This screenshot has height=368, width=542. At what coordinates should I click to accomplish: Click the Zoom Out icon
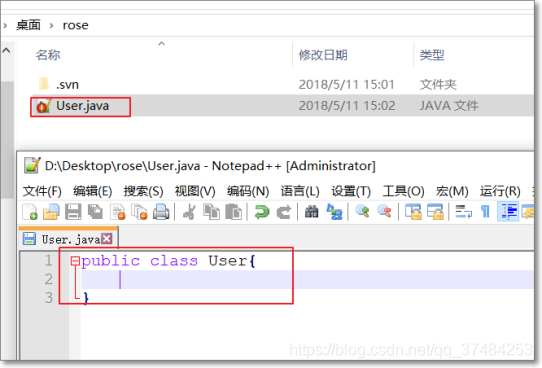(x=384, y=211)
